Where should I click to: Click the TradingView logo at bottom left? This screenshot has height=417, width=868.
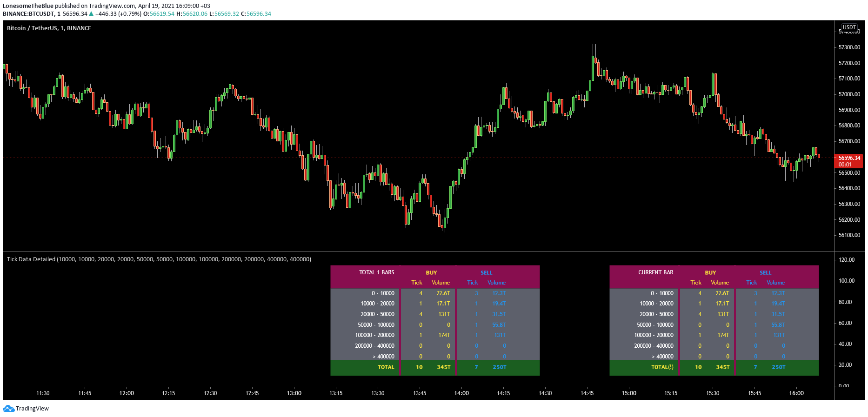pyautogui.click(x=26, y=409)
